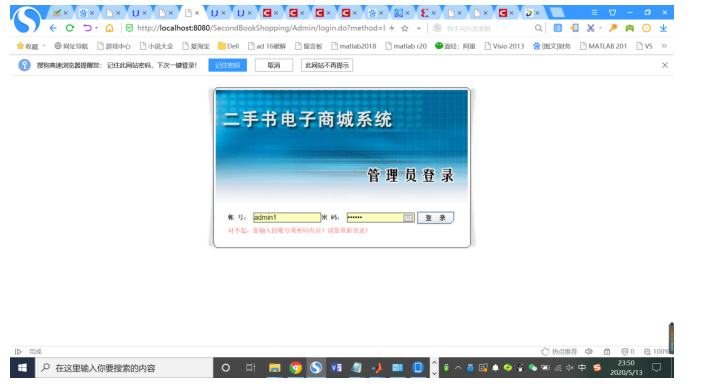Image resolution: width=704 pixels, height=391 pixels.
Task: Open the matlab r20 bookmark
Action: (x=406, y=46)
